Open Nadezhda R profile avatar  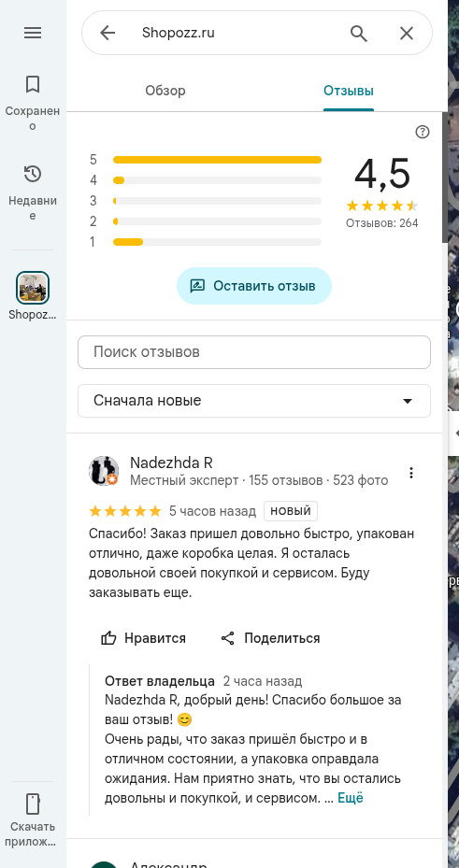coord(104,471)
